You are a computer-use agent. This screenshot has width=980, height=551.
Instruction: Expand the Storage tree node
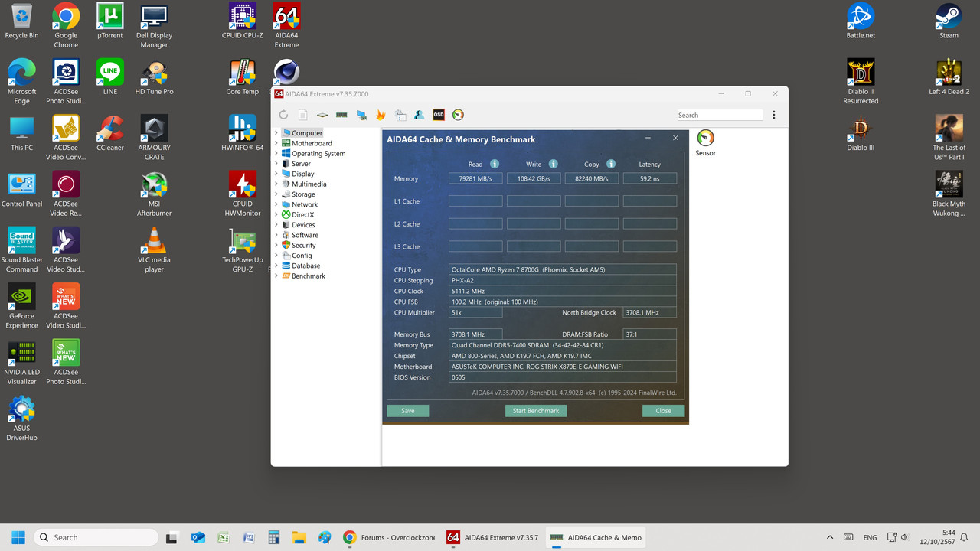(x=276, y=194)
